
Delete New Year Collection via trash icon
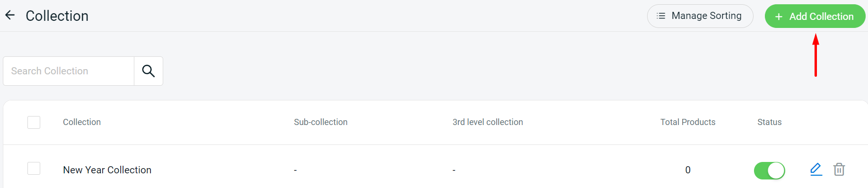tap(839, 169)
